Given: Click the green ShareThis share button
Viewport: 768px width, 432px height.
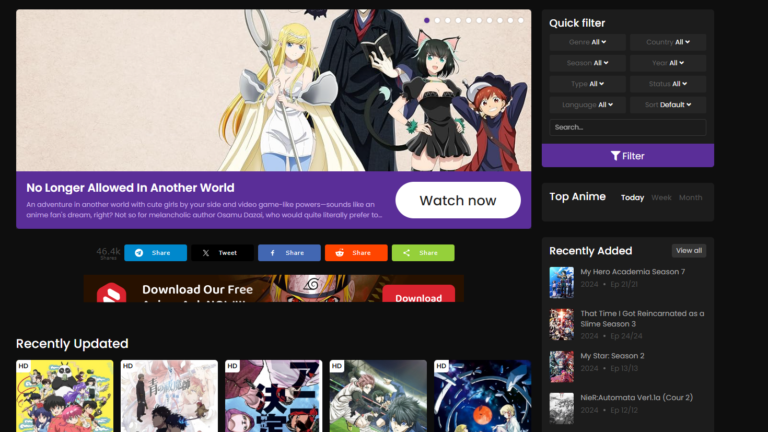Looking at the screenshot, I should [422, 253].
